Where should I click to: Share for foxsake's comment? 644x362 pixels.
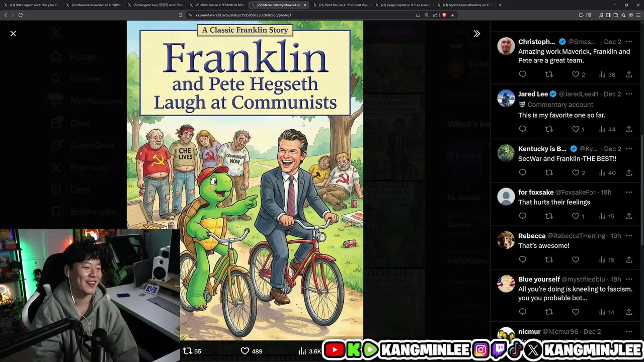click(629, 216)
